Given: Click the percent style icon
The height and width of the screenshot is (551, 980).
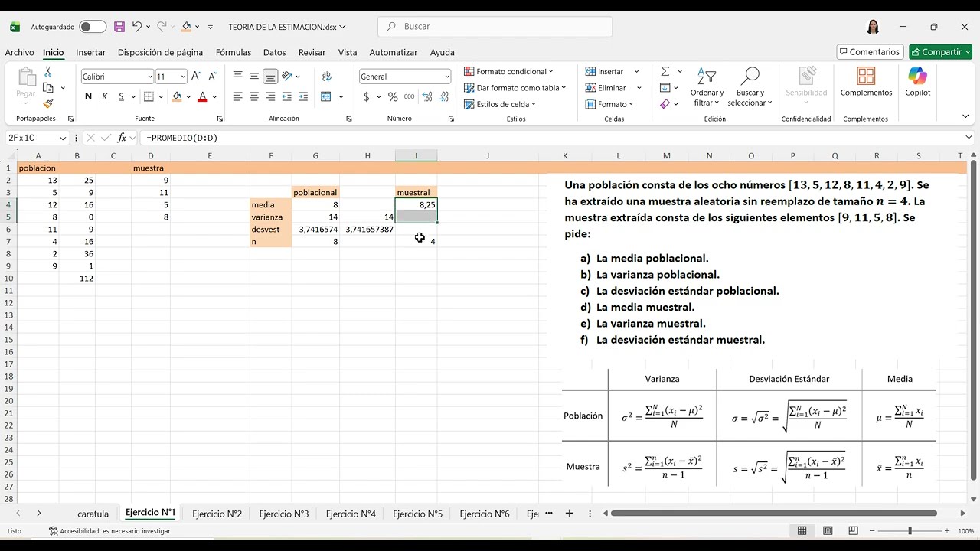Looking at the screenshot, I should (x=393, y=96).
